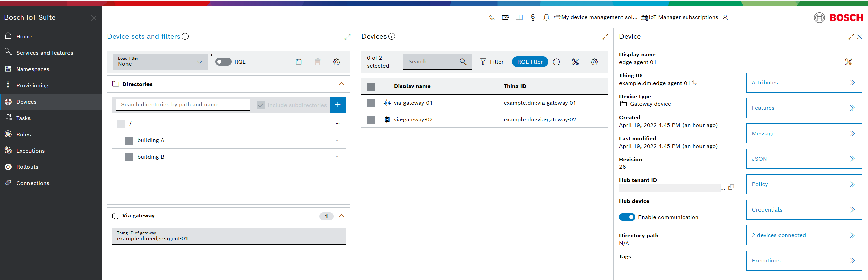Expand Device sets and filters panel fully

pyautogui.click(x=348, y=37)
